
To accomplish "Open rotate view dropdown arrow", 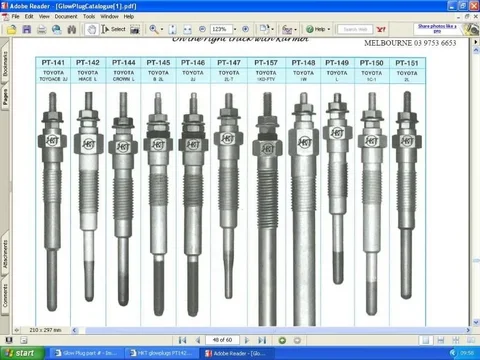I will click(272, 30).
